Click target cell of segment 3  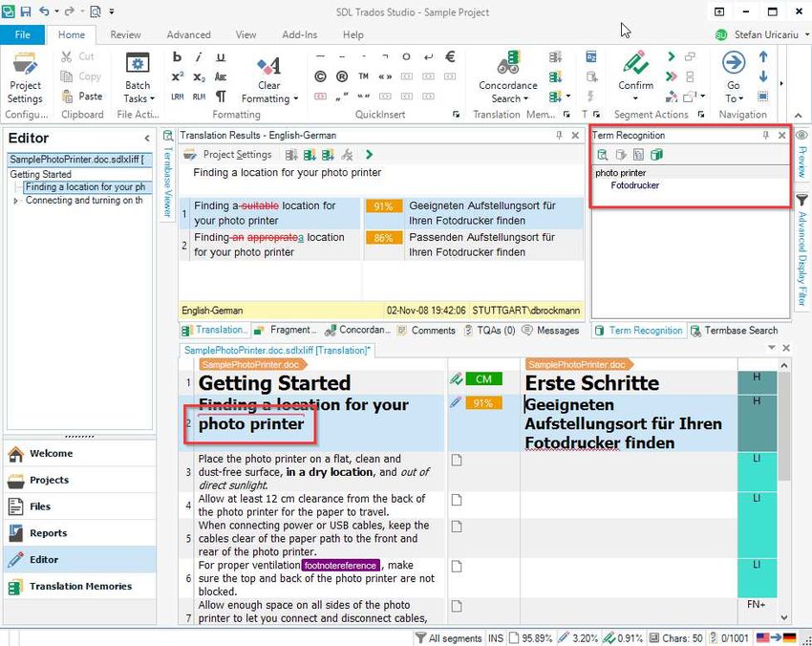pos(629,471)
